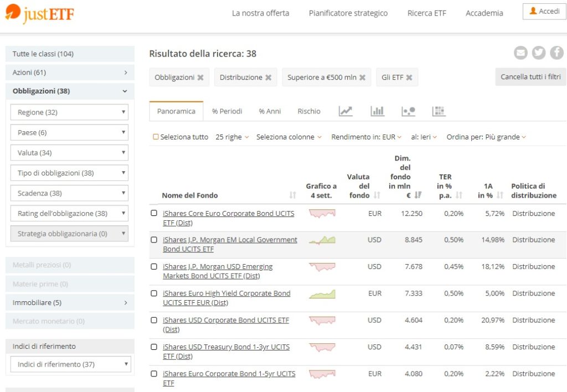
Task: Click the Facebook share icon
Action: click(556, 53)
